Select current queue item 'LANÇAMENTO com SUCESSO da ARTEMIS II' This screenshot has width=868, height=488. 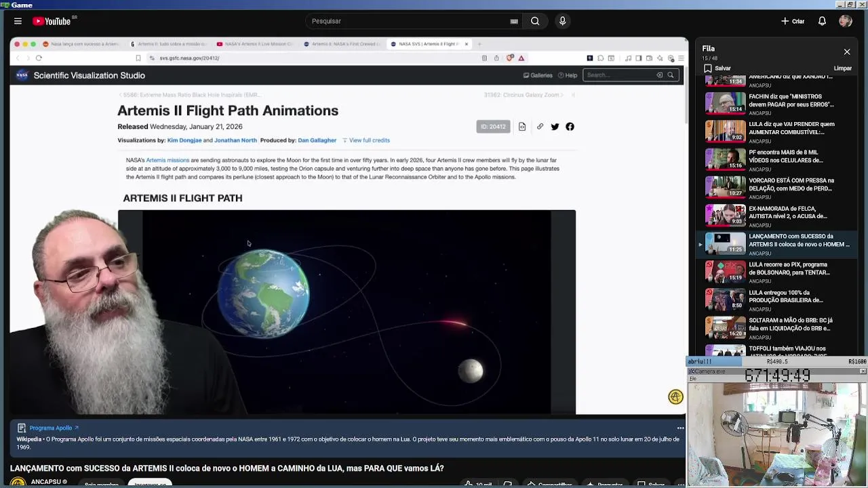coord(777,244)
